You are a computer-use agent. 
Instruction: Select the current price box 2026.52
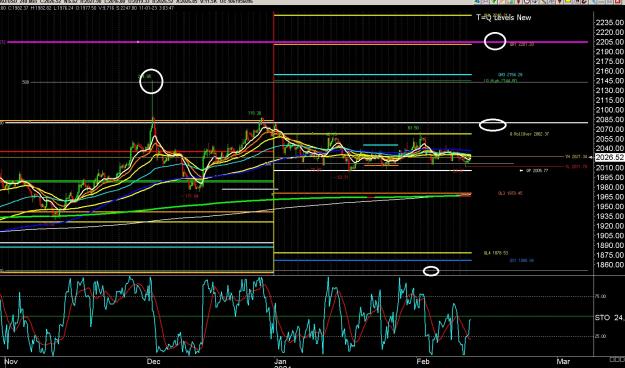click(x=610, y=157)
